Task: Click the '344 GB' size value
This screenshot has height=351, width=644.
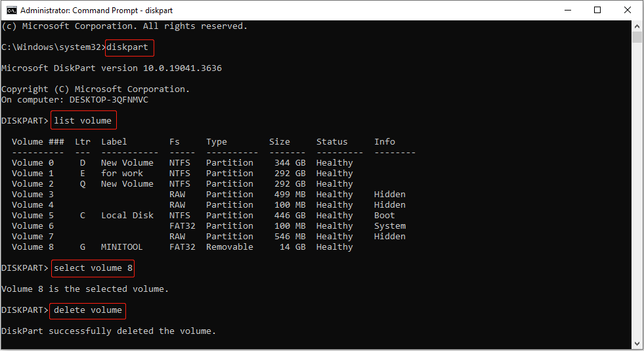Action: 290,163
